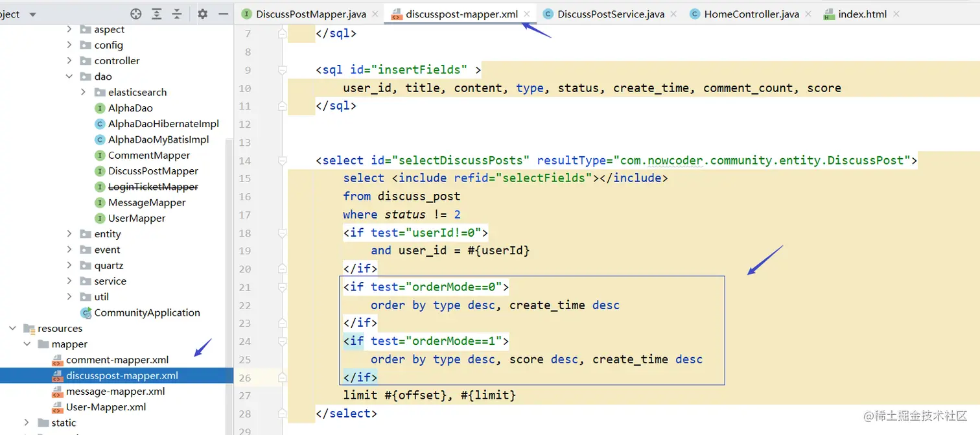The height and width of the screenshot is (435, 980).
Task: Click the elasticsearch folder icon
Action: click(x=99, y=92)
